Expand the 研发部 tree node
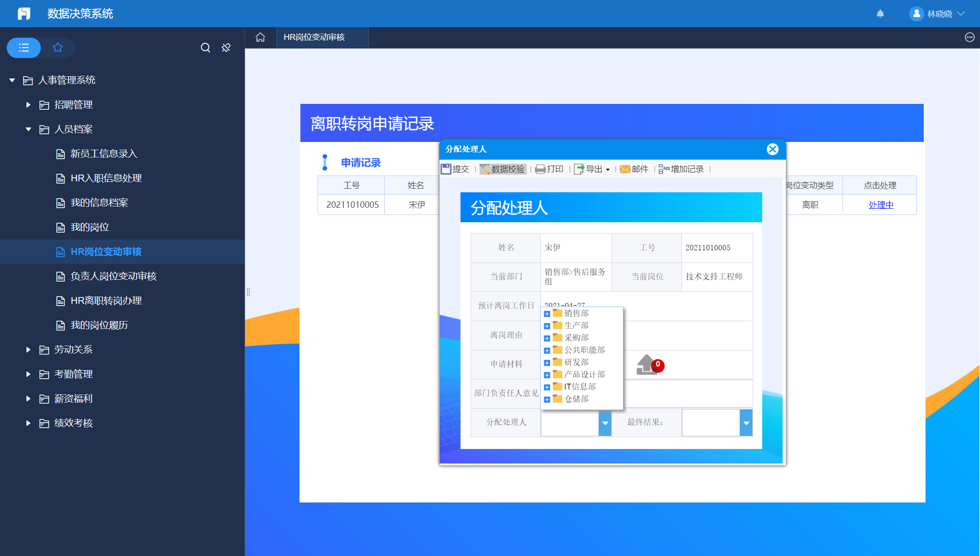 (547, 363)
